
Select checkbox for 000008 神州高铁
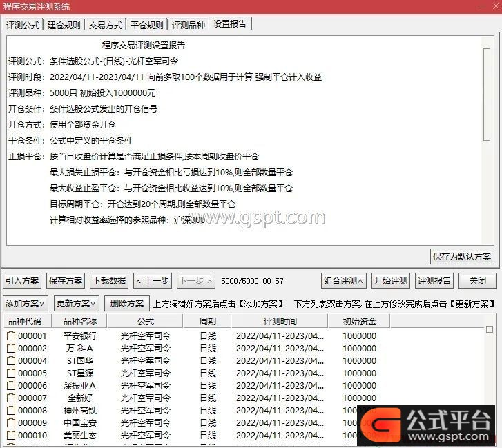(x=11, y=410)
